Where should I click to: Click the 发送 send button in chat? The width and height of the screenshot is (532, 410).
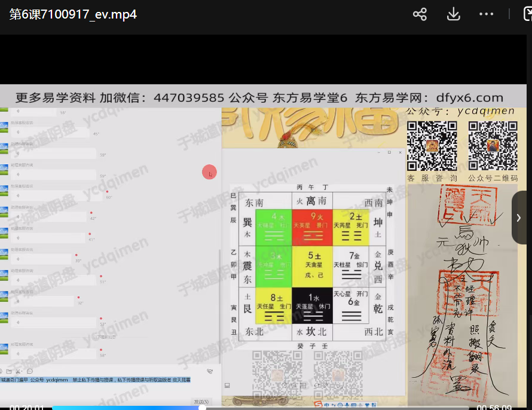pyautogui.click(x=200, y=402)
